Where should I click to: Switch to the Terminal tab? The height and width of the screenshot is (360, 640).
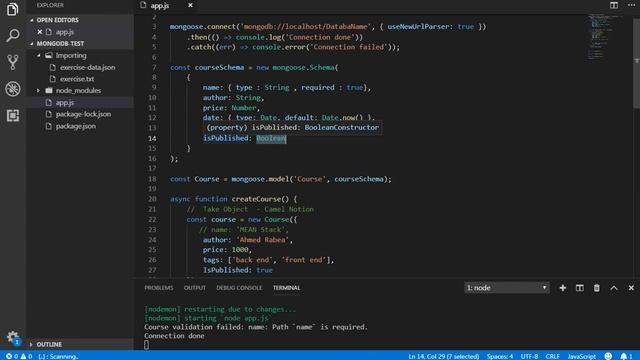click(x=287, y=288)
